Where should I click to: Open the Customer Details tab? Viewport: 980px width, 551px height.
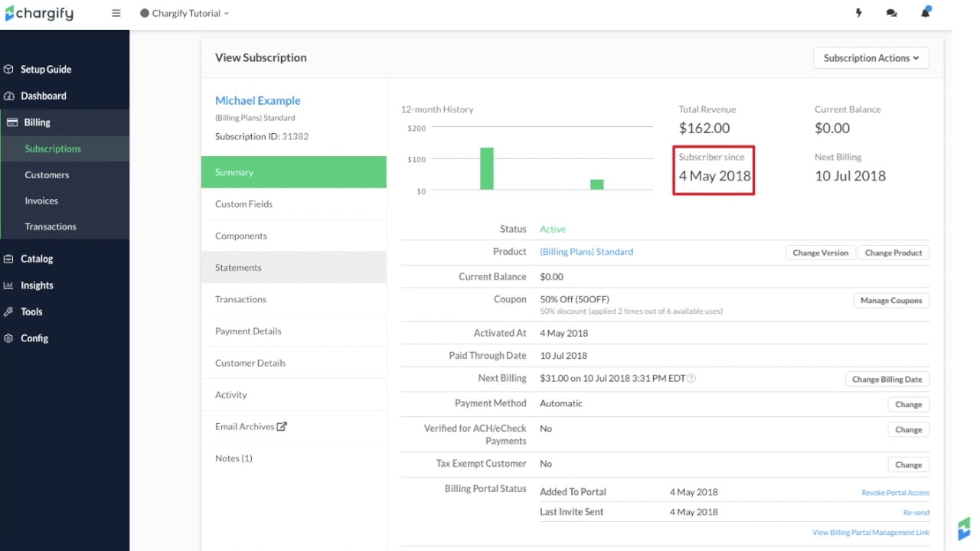coord(294,363)
